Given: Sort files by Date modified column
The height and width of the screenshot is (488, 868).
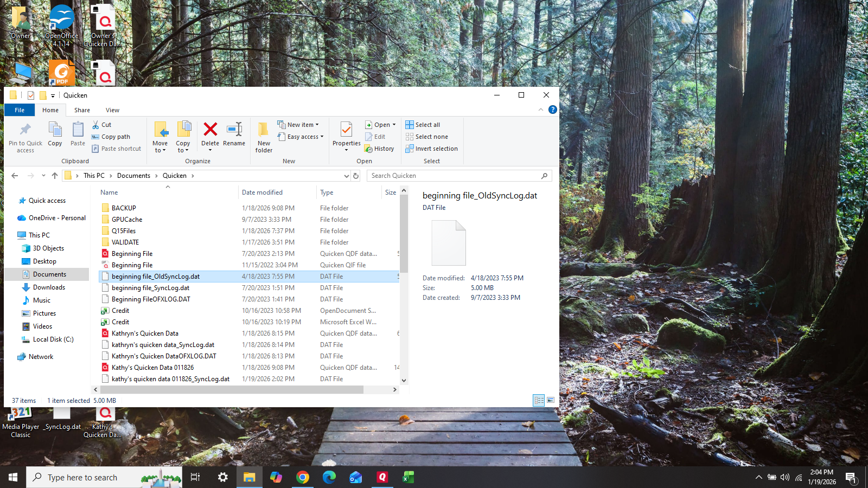Looking at the screenshot, I should (277, 192).
